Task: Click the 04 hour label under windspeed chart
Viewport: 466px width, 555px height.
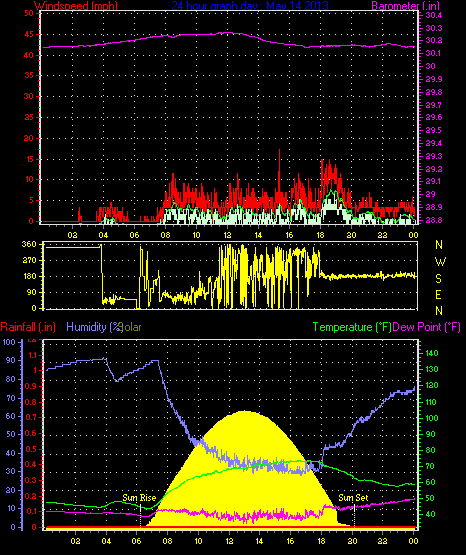Action: 103,235
